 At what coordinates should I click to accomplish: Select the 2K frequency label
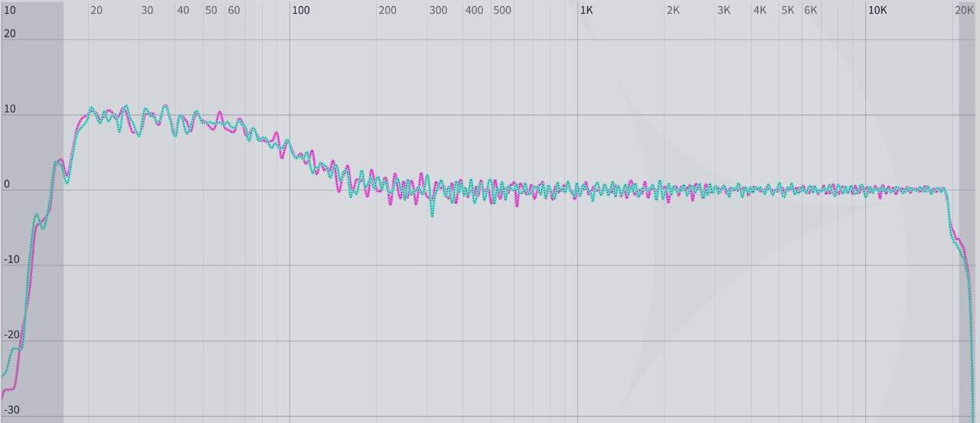673,11
